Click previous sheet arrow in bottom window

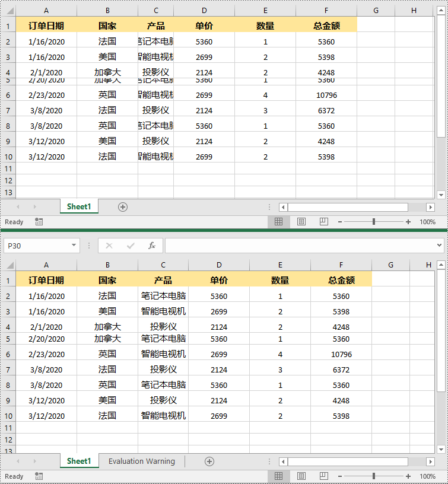[18, 461]
